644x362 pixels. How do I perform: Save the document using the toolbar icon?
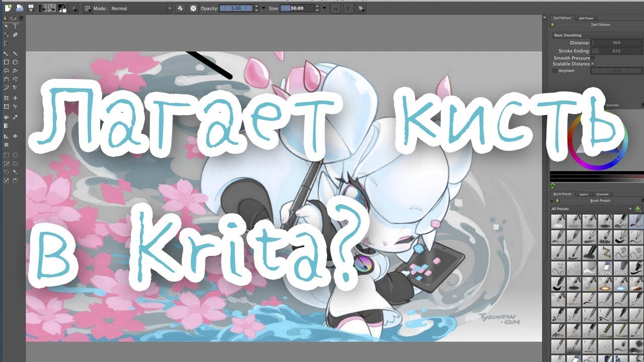click(x=31, y=8)
